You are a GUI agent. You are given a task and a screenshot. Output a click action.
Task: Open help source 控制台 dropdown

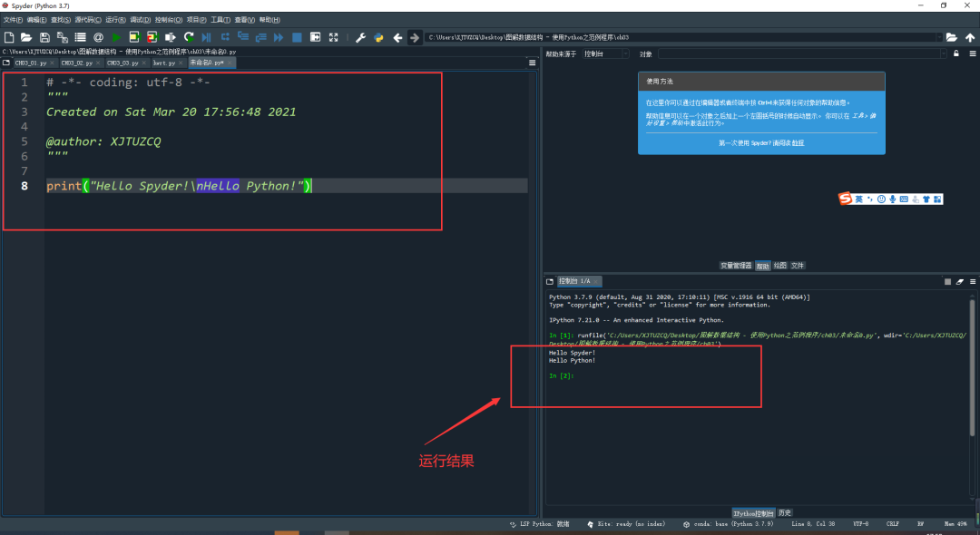click(x=605, y=53)
